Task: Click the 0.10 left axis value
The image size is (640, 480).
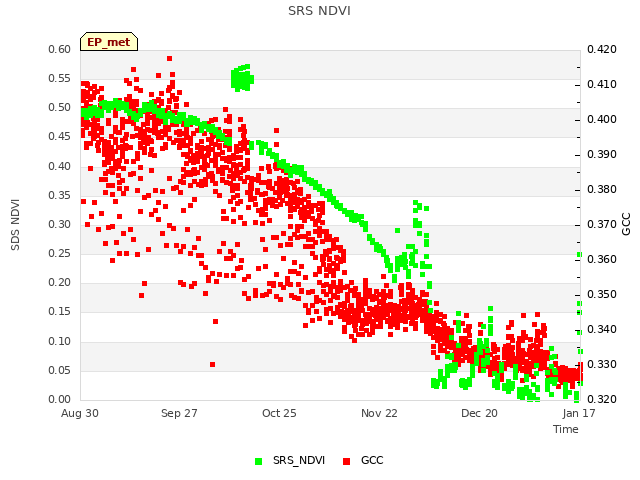Action: 60,341
